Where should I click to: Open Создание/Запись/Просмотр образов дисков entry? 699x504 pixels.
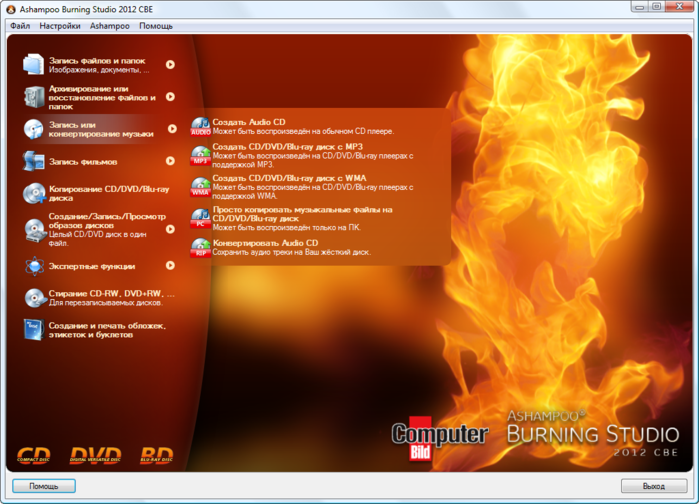tap(99, 229)
